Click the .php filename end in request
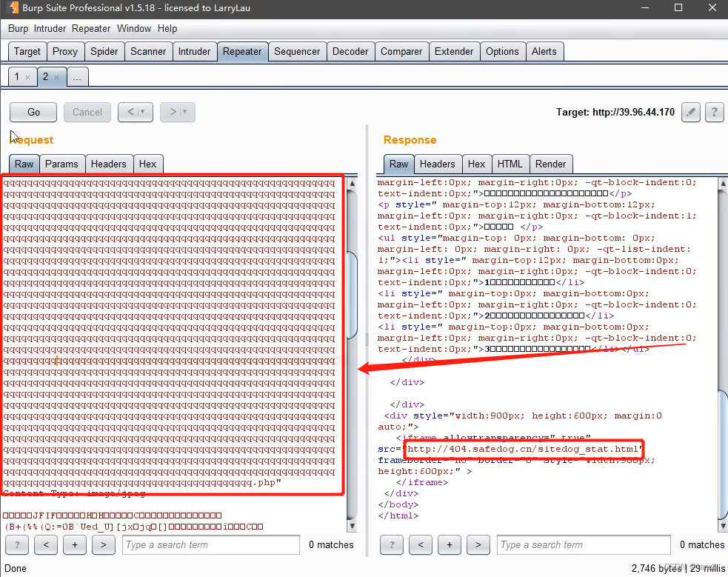 (x=266, y=483)
